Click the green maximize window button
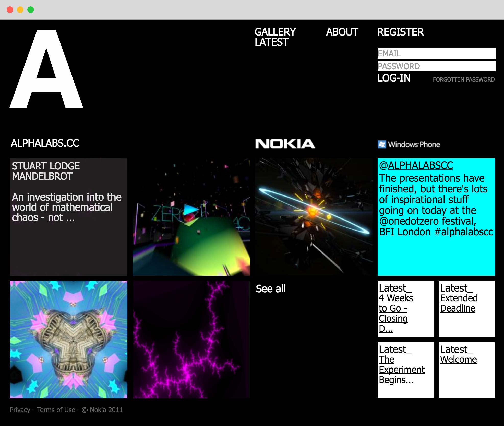Screen dimensions: 504x426 tap(31, 10)
